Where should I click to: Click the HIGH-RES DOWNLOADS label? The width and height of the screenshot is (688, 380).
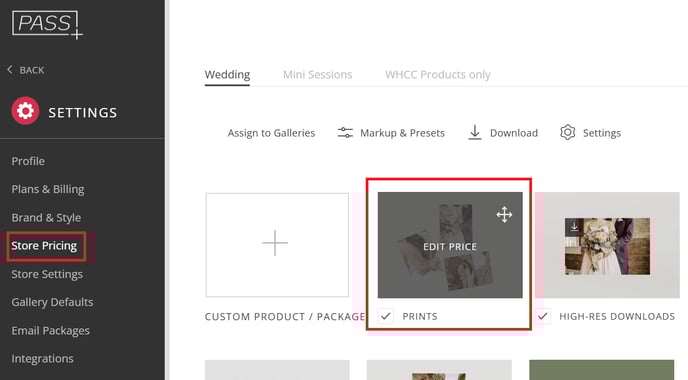click(617, 316)
